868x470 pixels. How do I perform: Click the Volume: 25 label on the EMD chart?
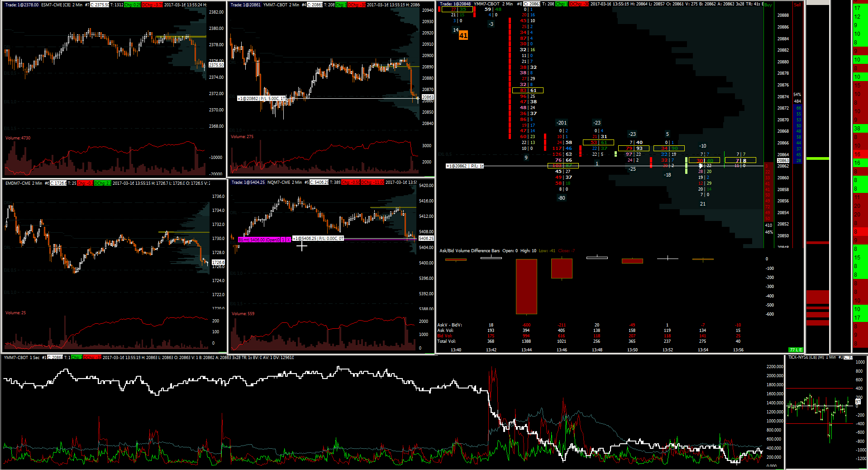point(16,312)
